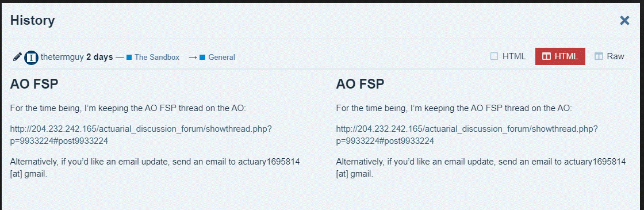This screenshot has width=644, height=210.
Task: Open thetermguy's avatar icon
Action: coord(31,57)
